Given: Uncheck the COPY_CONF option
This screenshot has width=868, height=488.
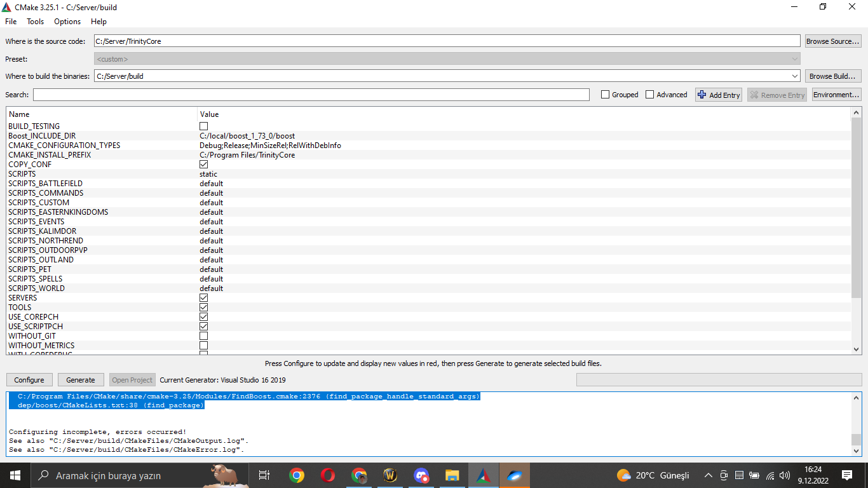Looking at the screenshot, I should [x=204, y=165].
